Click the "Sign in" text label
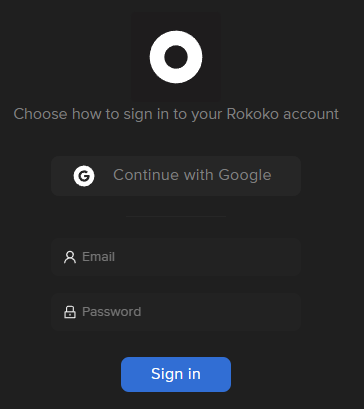The height and width of the screenshot is (409, 364). click(176, 374)
